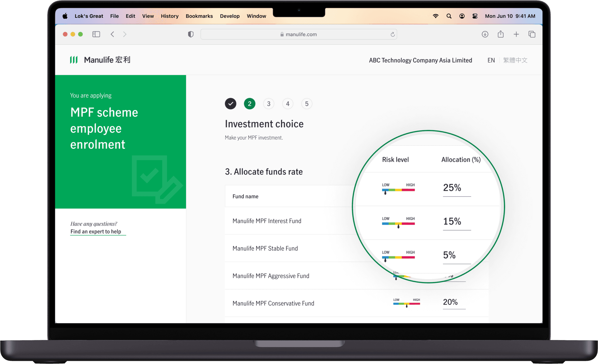Go back using the browser back arrow
Image resolution: width=598 pixels, height=364 pixels.
pyautogui.click(x=112, y=34)
